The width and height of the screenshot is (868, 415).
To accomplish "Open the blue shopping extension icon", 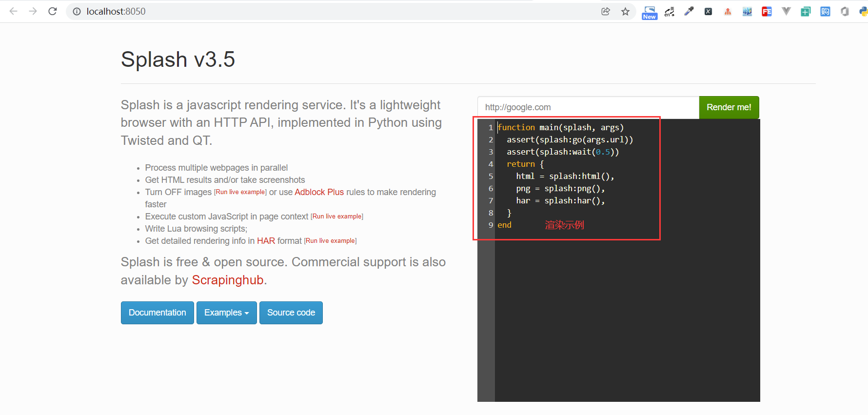I will [x=825, y=11].
